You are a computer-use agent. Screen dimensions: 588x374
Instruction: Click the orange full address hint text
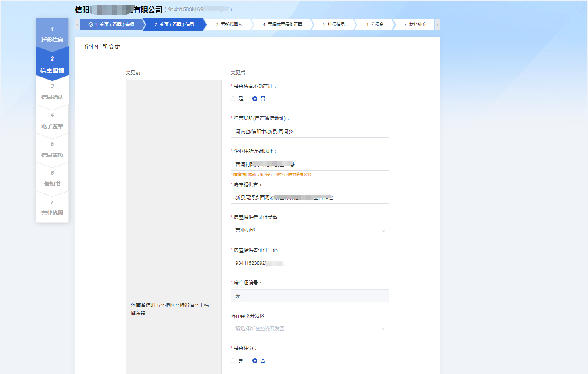(x=273, y=174)
